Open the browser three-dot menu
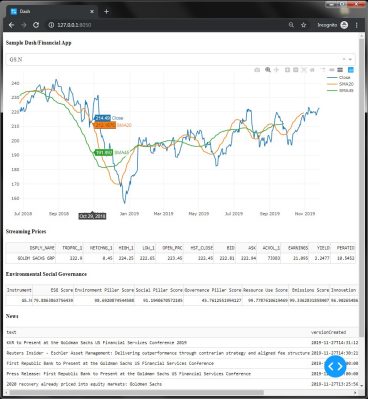Viewport: 368px width, 399px height. 357,25
